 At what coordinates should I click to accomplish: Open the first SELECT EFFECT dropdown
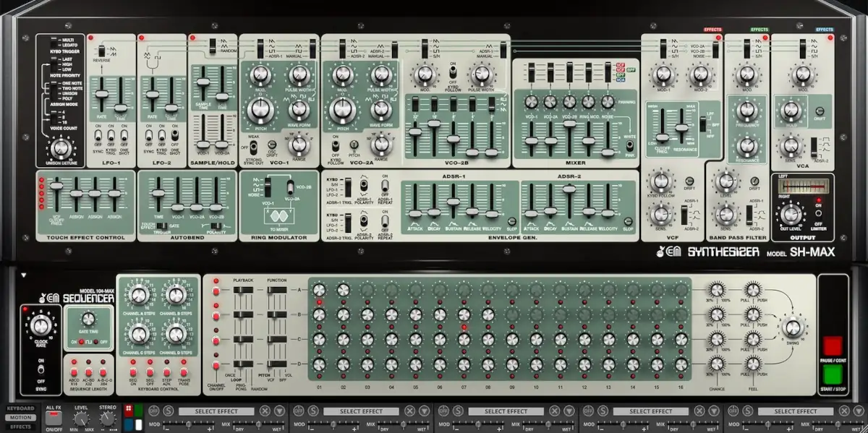pyautogui.click(x=216, y=411)
